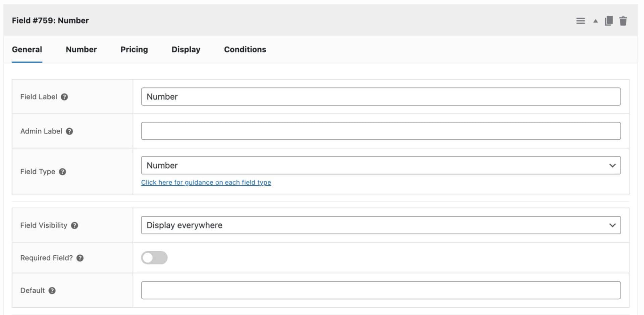Screen dimensions: 644x315
Task: Select the Number settings tab
Action: [81, 49]
